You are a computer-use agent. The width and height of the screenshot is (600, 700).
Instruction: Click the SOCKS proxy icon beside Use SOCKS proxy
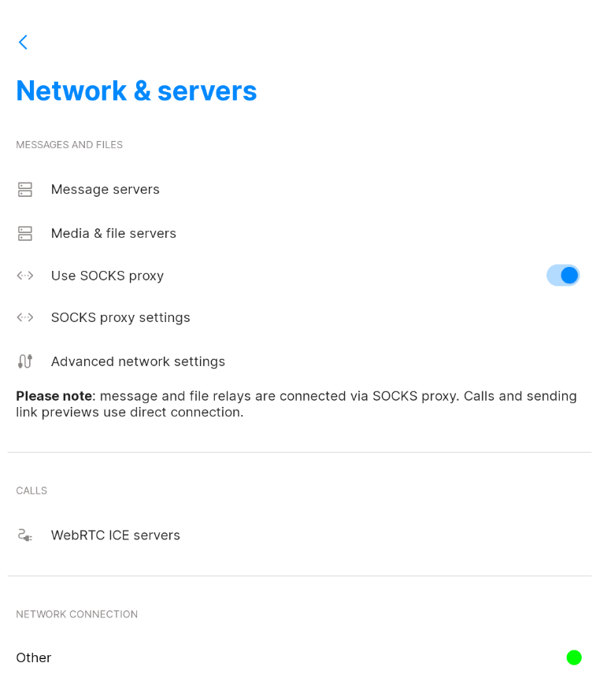pos(24,276)
